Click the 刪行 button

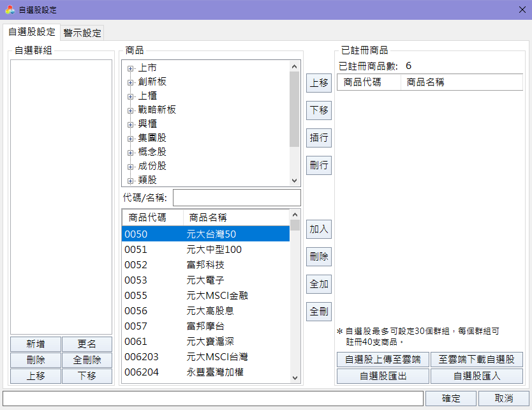coord(318,165)
